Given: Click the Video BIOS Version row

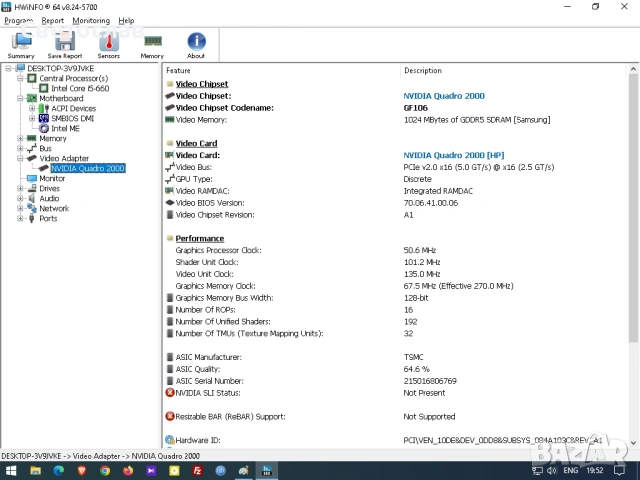Looking at the screenshot, I should [395, 203].
